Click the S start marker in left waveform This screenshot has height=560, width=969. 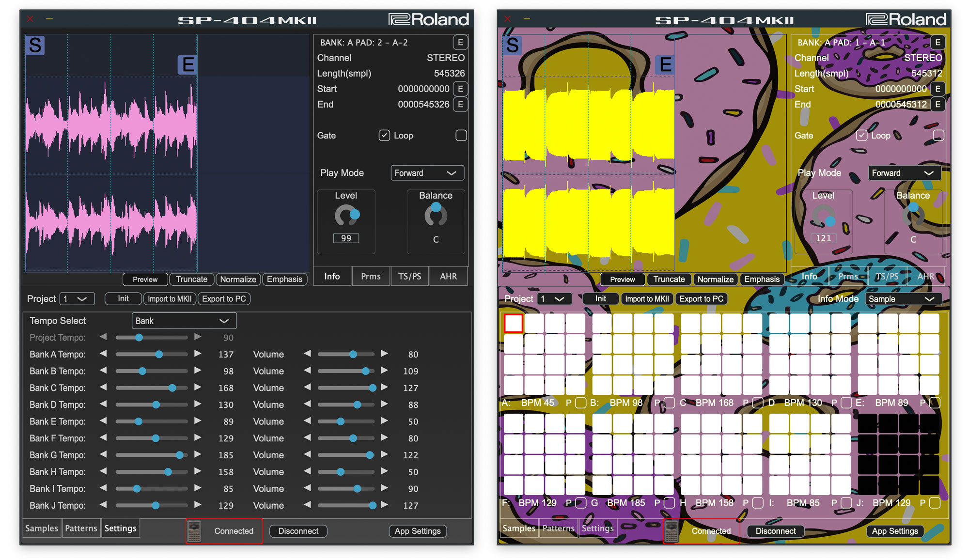pos(35,46)
